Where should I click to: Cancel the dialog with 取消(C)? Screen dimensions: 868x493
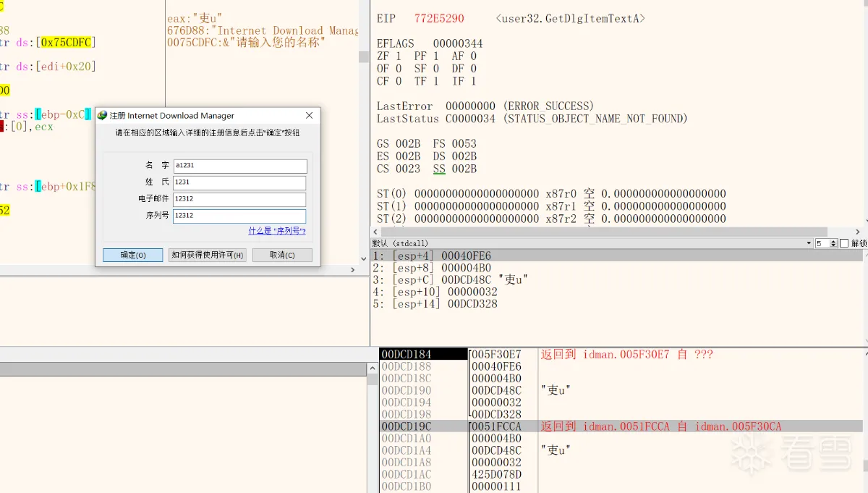click(282, 255)
